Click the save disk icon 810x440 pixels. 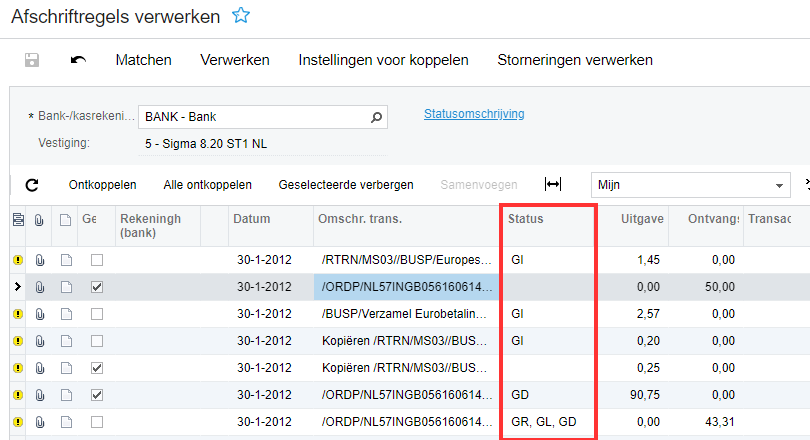point(32,60)
